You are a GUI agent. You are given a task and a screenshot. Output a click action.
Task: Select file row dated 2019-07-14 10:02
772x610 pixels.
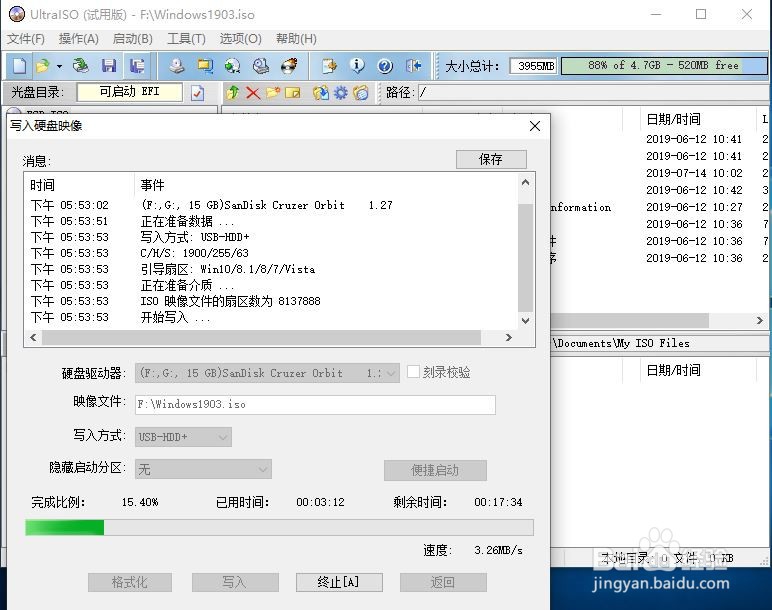(x=659, y=173)
